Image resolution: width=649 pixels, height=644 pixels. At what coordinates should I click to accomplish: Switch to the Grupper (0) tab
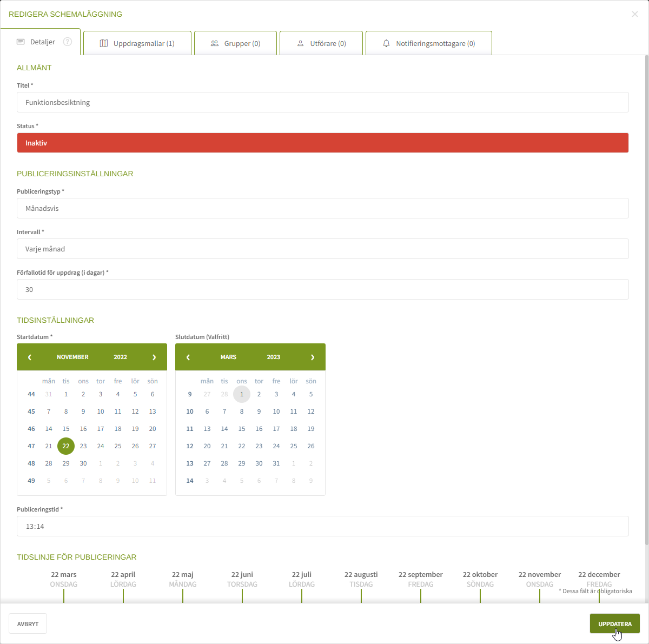(235, 43)
